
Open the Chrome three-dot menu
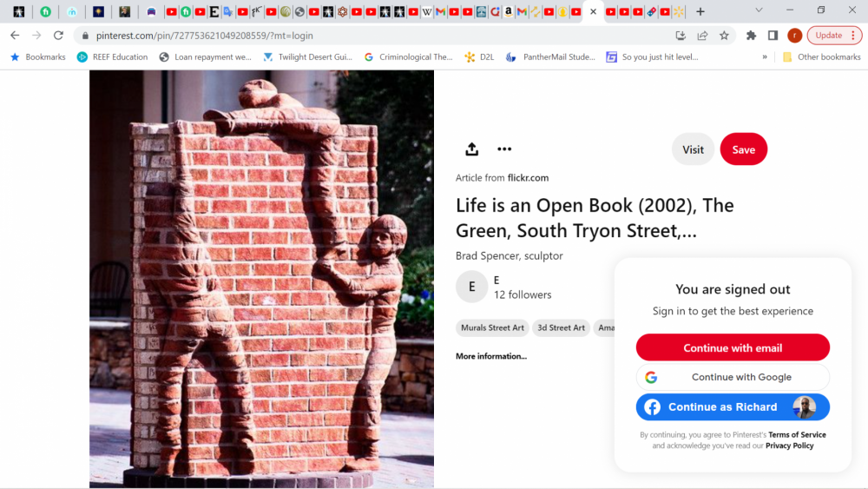tap(853, 36)
